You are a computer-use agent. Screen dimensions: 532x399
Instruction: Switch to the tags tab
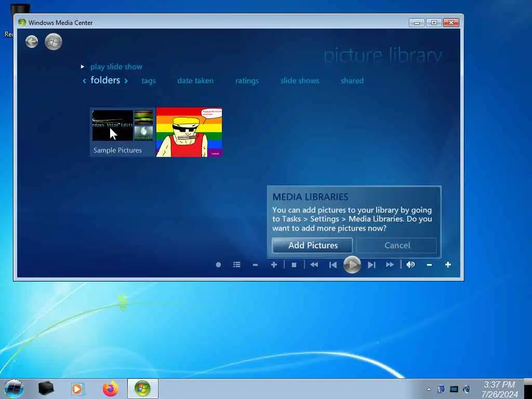(x=149, y=81)
